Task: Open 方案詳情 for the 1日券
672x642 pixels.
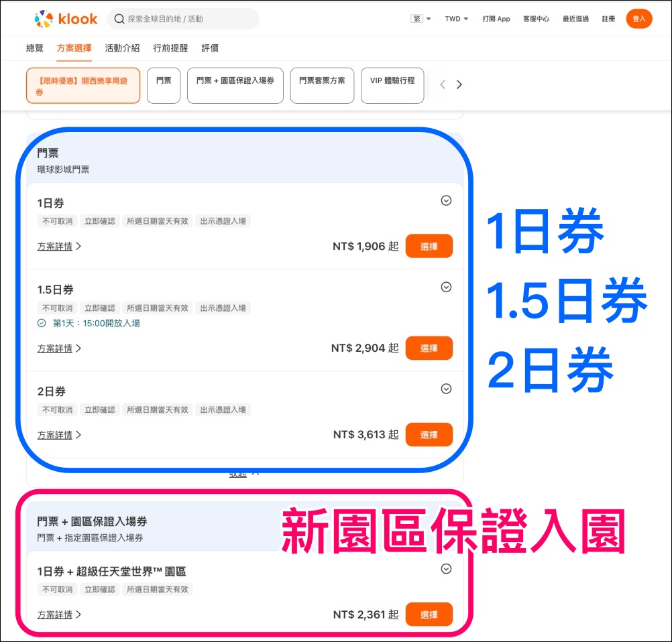Action: pos(59,247)
